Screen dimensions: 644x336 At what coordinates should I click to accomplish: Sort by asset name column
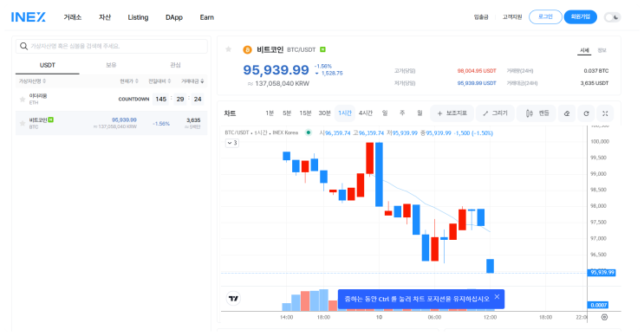(32, 81)
